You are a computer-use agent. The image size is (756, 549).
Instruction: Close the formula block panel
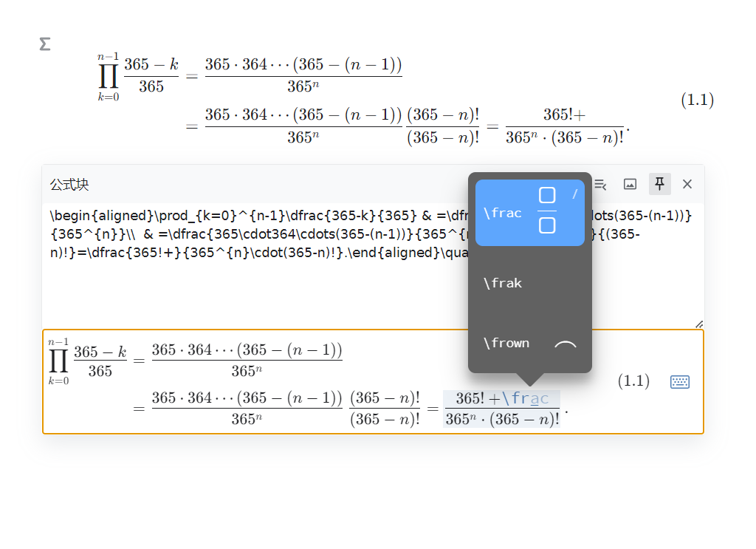pyautogui.click(x=687, y=184)
